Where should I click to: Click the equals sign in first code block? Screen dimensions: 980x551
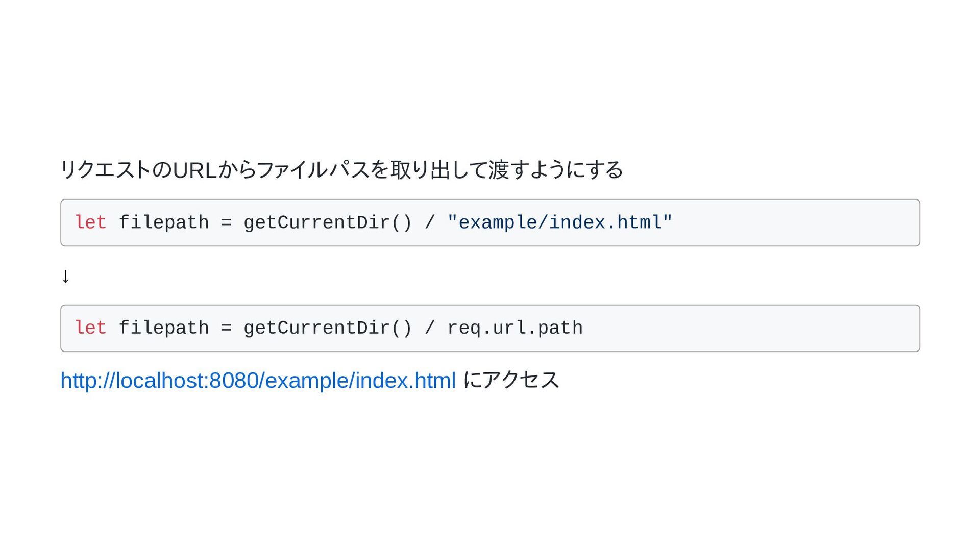point(226,223)
